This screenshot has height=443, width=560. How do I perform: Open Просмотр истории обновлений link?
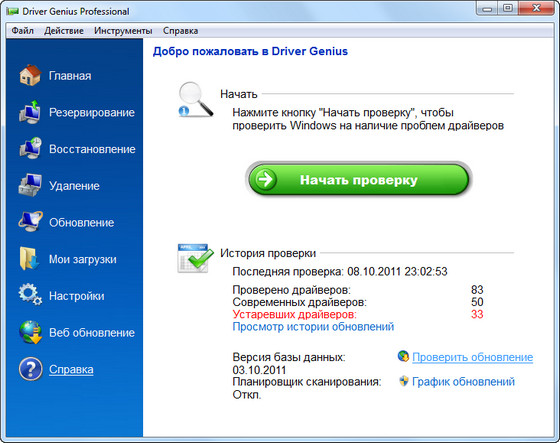pos(313,327)
